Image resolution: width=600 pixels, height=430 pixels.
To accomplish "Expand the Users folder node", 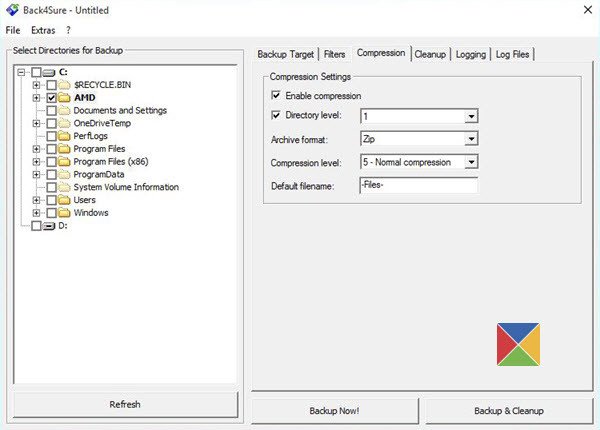I will pos(36,200).
